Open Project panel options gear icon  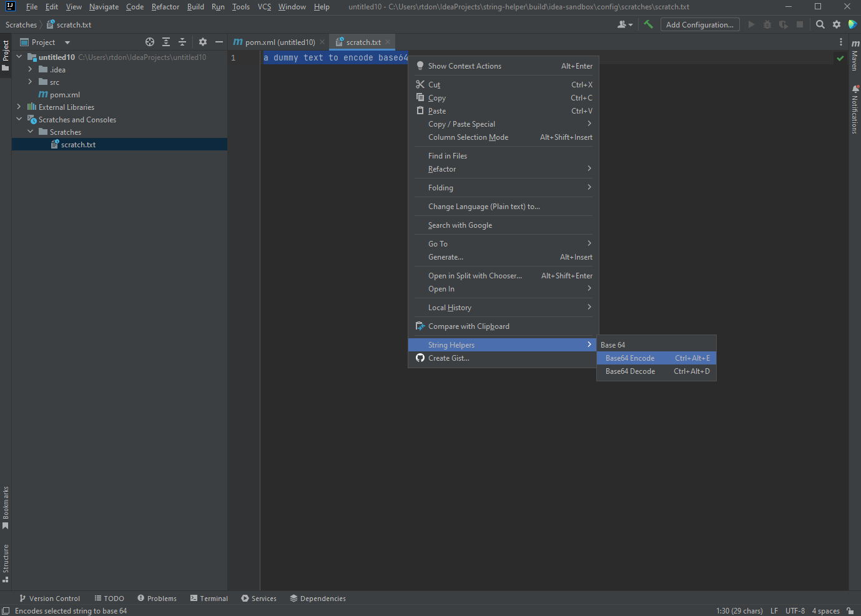(x=203, y=42)
